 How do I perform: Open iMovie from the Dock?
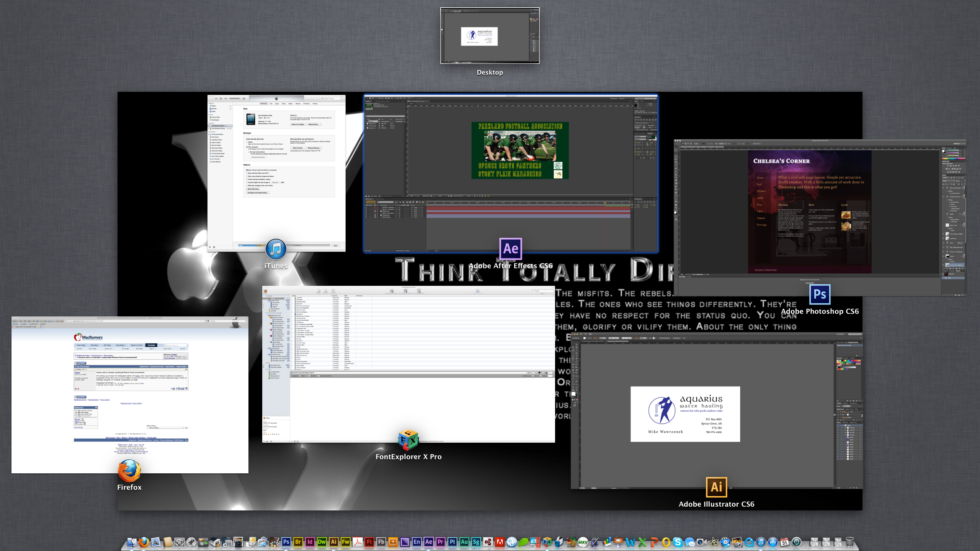[x=714, y=542]
